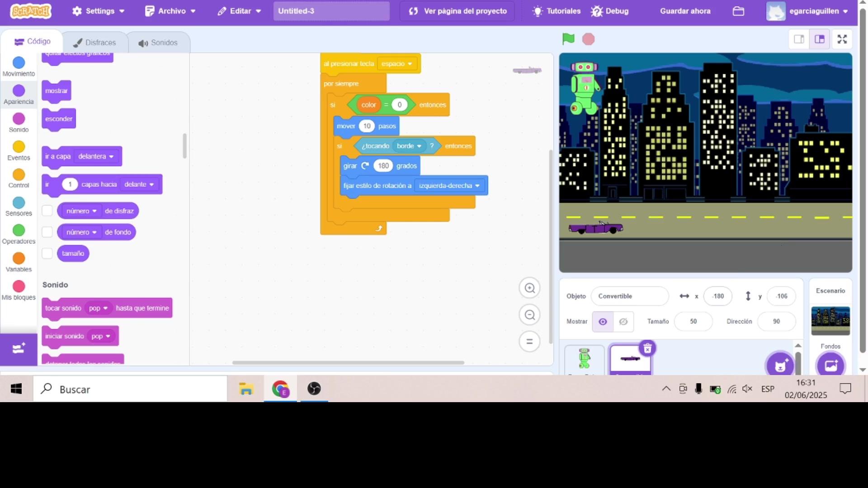Click the green flag to start

[x=568, y=39]
